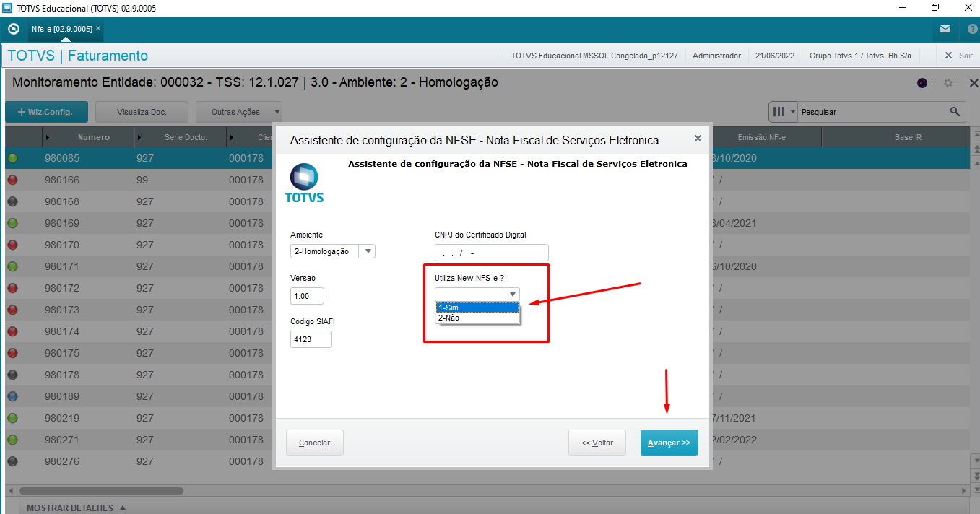980x514 pixels.
Task: Select red status icon of row 980175
Action: (13, 353)
